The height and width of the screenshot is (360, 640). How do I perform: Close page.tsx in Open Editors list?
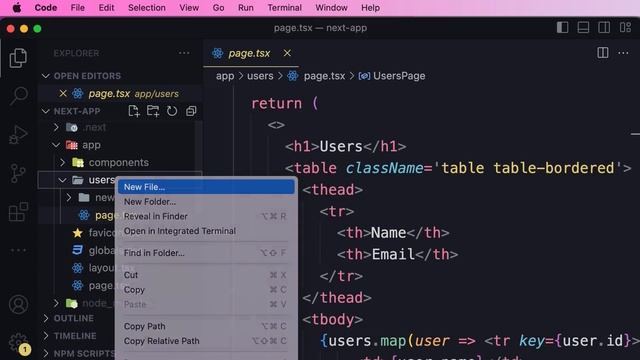pos(63,93)
